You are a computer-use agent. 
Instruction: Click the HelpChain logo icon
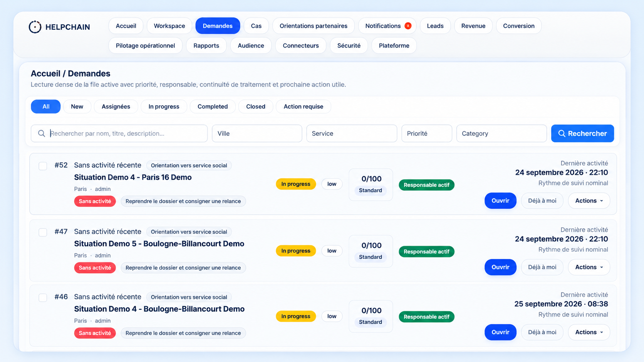[x=35, y=27]
